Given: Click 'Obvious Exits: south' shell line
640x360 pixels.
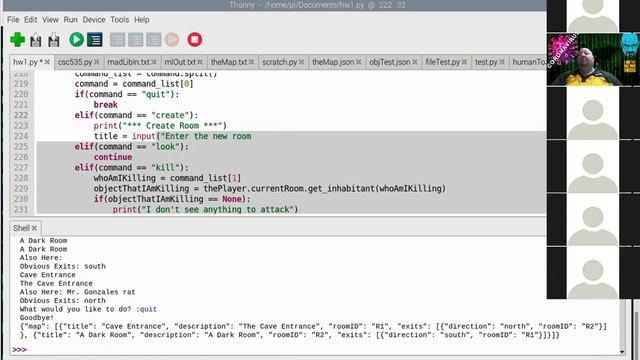Looking at the screenshot, I should coord(62,267).
